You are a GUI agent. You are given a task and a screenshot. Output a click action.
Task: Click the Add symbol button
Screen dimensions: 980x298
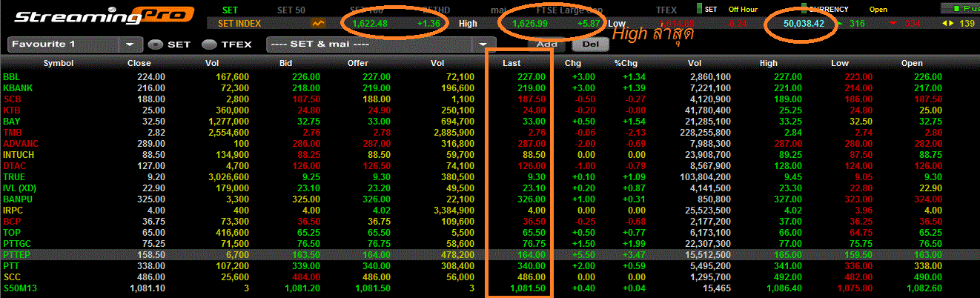tap(546, 44)
